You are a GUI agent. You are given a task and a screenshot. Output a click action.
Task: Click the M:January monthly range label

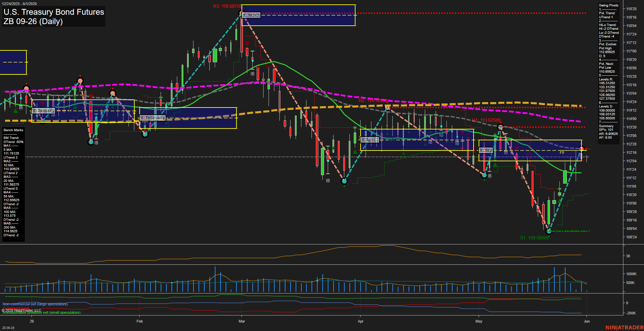pos(44,111)
